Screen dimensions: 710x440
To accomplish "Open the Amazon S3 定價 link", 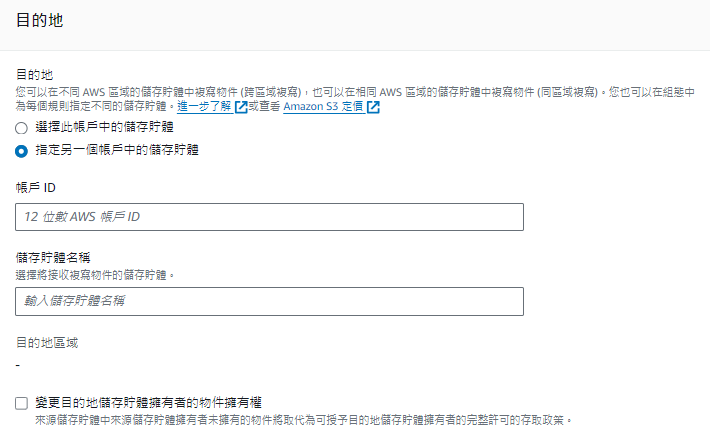I will 323,107.
